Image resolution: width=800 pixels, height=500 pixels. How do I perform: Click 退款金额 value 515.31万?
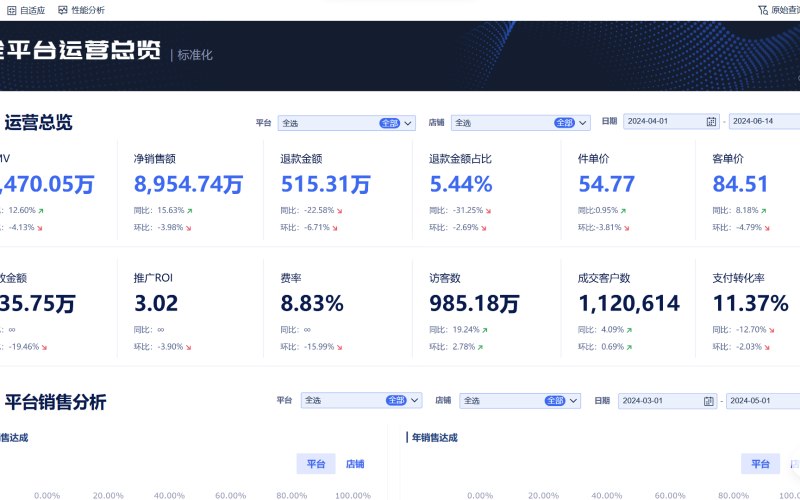coord(326,184)
